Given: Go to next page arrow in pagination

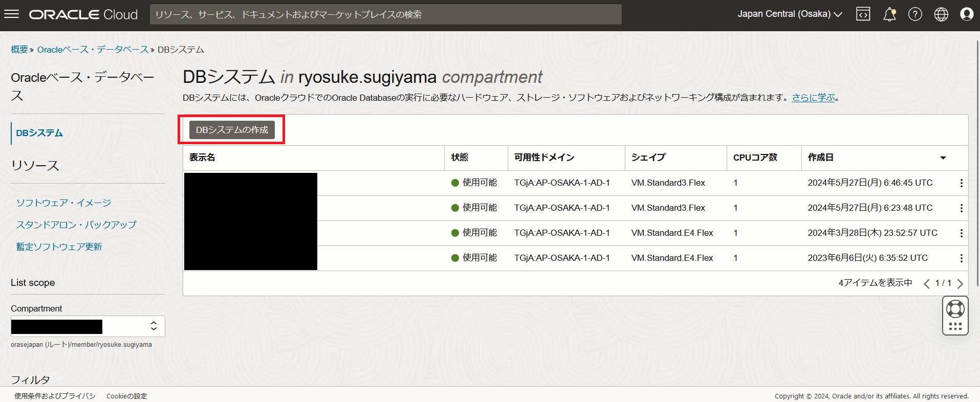Looking at the screenshot, I should point(960,284).
